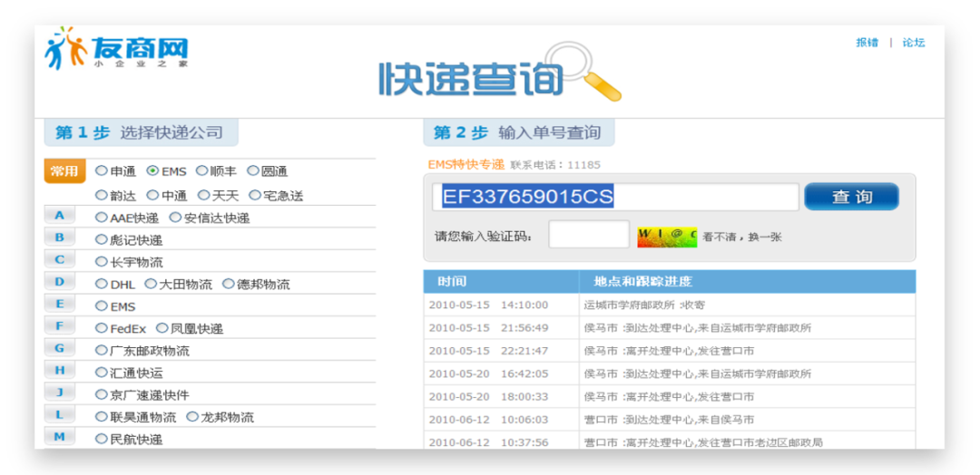
Task: Click the letter F index button
Action: [59, 325]
